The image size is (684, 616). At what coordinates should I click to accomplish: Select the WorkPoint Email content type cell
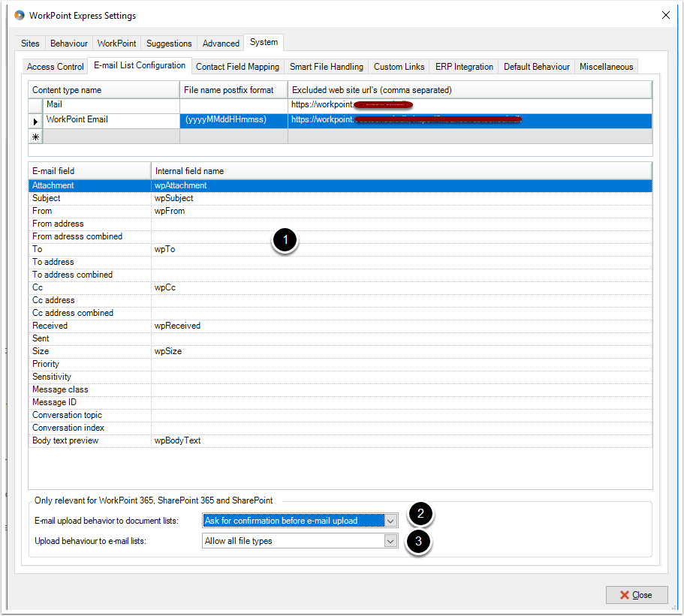(x=111, y=122)
